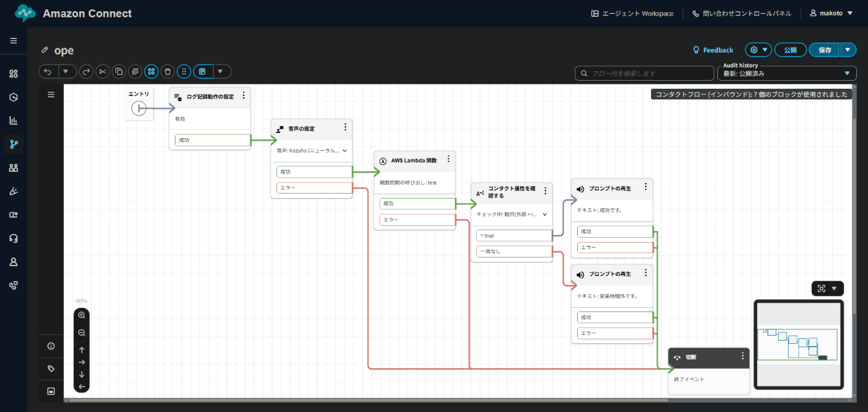Viewport: 868px width, 412px height.
Task: Open the block library hamburger on canvas
Action: pyautogui.click(x=51, y=95)
